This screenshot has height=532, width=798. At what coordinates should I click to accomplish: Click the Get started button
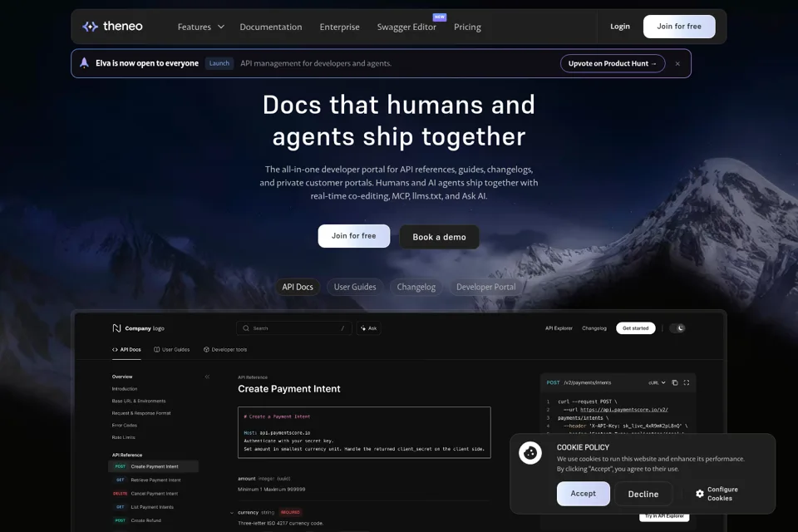(x=636, y=328)
